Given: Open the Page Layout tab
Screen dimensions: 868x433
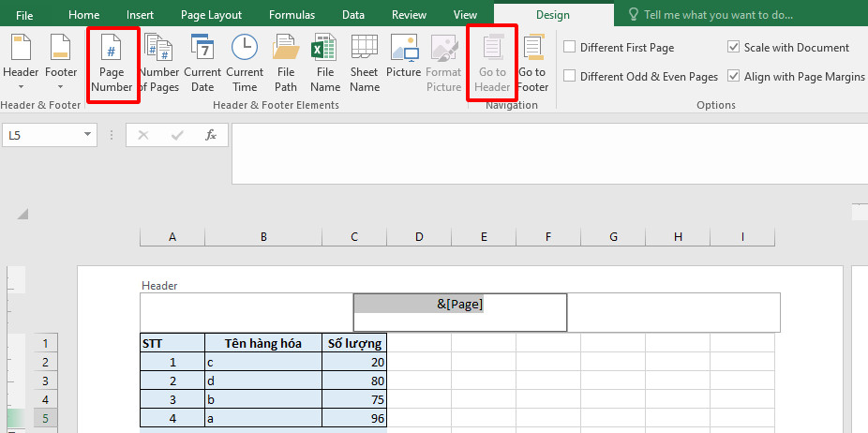Looking at the screenshot, I should 211,15.
